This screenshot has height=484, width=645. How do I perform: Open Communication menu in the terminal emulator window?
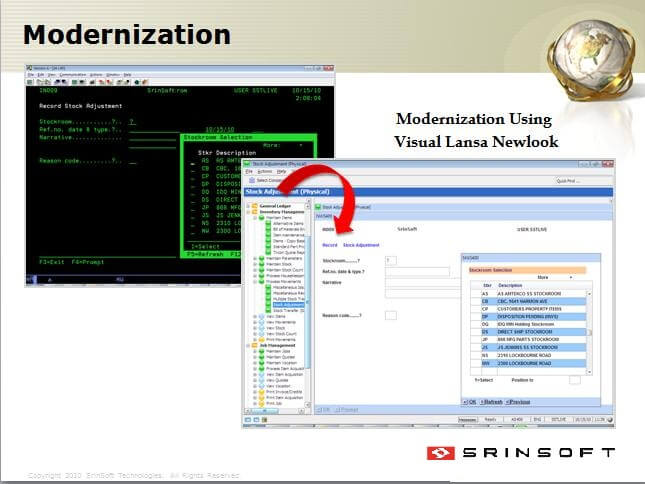pyautogui.click(x=73, y=75)
